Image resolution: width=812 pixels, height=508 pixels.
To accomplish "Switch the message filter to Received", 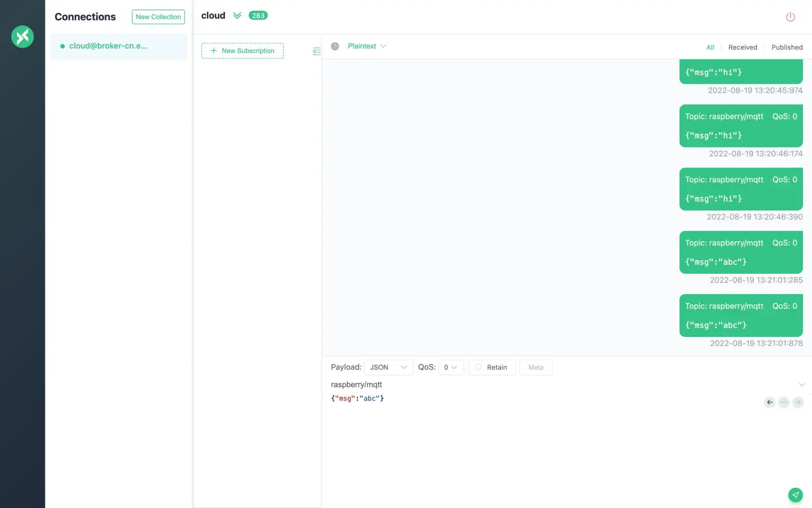I will 743,47.
